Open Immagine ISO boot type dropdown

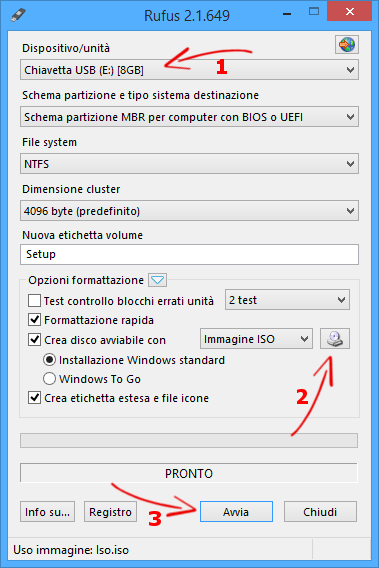coord(256,339)
